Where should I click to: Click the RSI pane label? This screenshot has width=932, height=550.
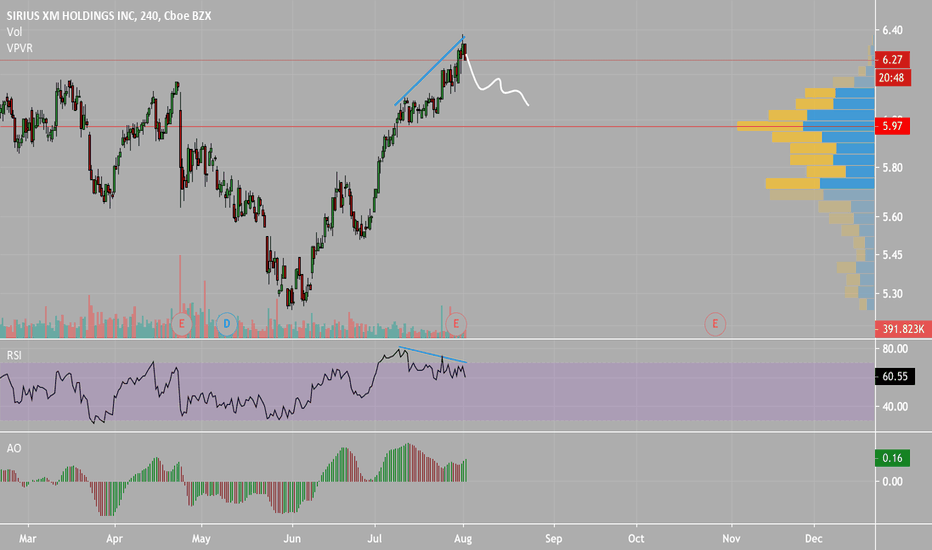point(14,356)
